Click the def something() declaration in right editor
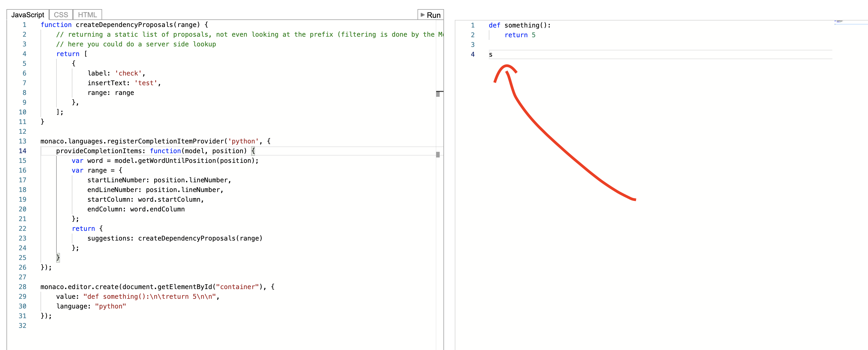The width and height of the screenshot is (868, 350). click(519, 25)
